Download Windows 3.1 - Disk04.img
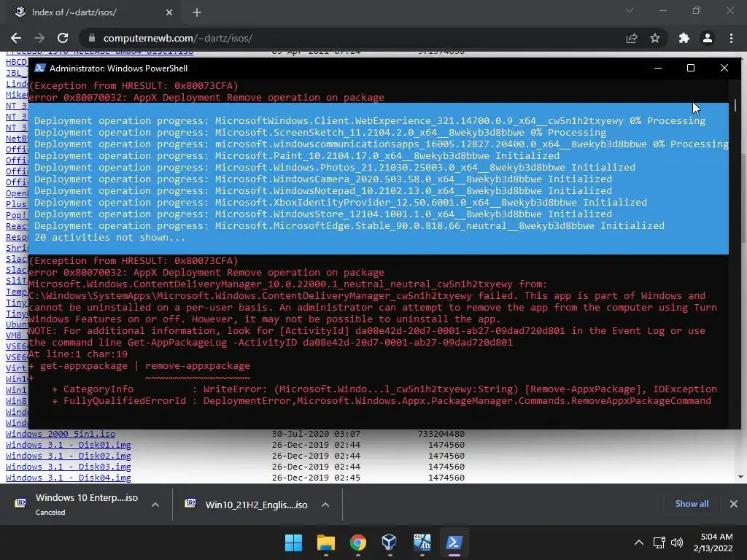The image size is (747, 560). (x=68, y=478)
